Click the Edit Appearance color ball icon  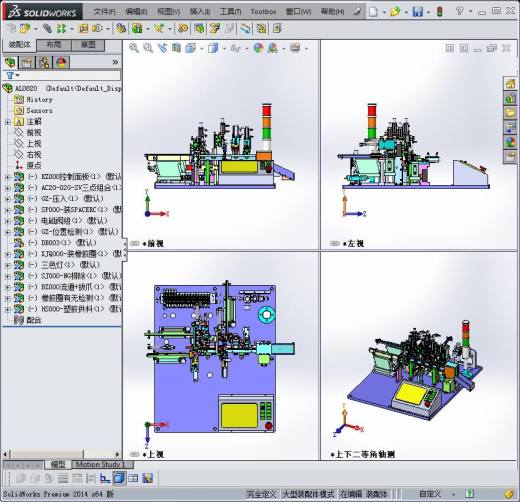(x=258, y=48)
